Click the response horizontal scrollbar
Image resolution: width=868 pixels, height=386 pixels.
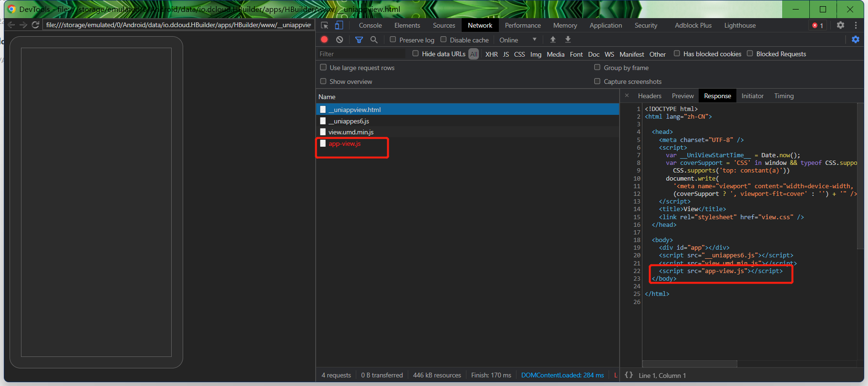690,364
